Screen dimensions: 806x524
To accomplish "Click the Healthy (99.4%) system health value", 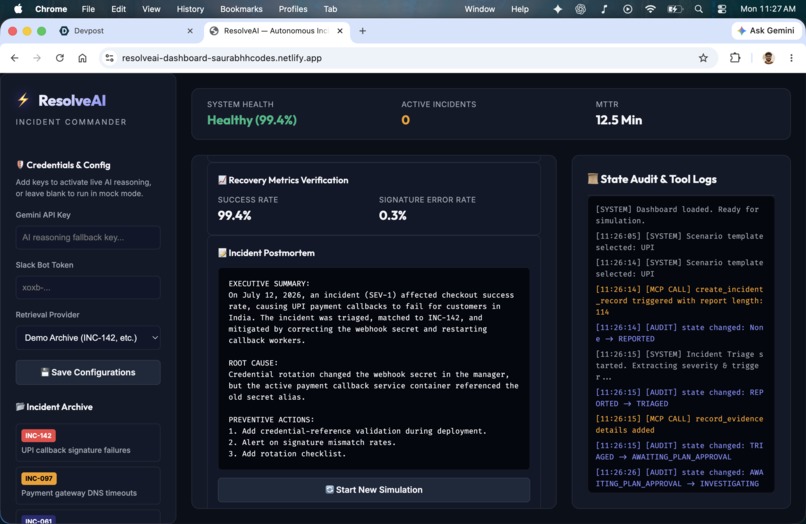I will click(x=252, y=120).
